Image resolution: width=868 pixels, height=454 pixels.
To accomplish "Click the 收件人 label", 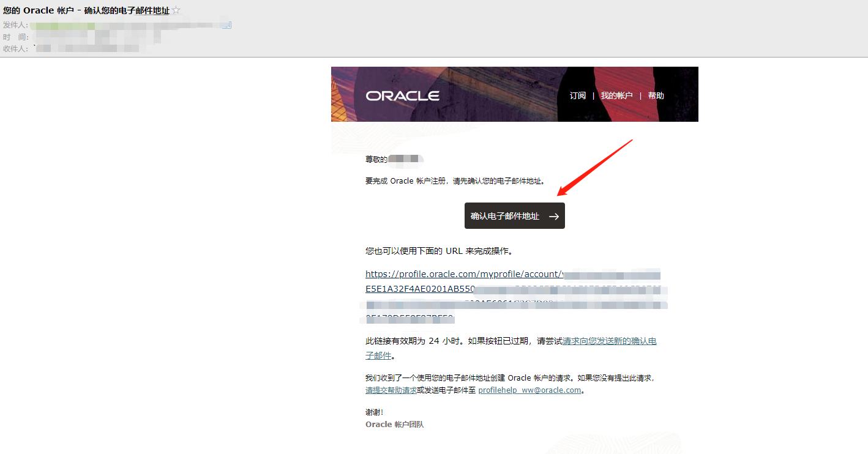I will point(15,49).
